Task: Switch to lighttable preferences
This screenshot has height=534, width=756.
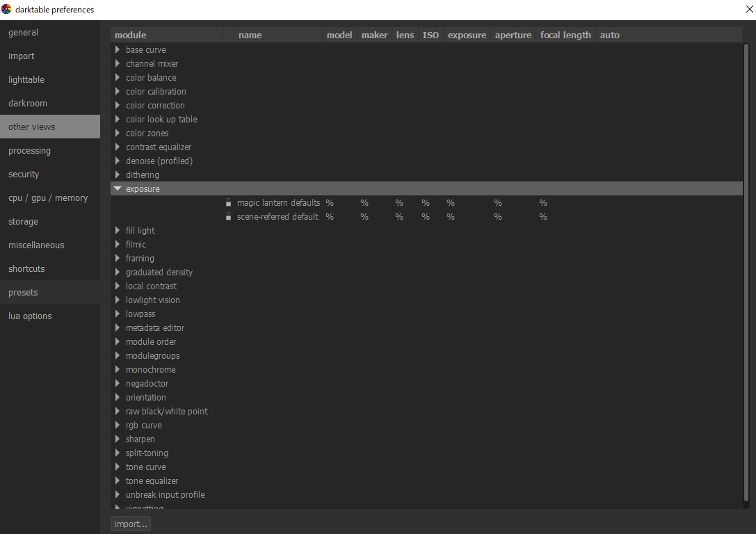Action: tap(50, 79)
